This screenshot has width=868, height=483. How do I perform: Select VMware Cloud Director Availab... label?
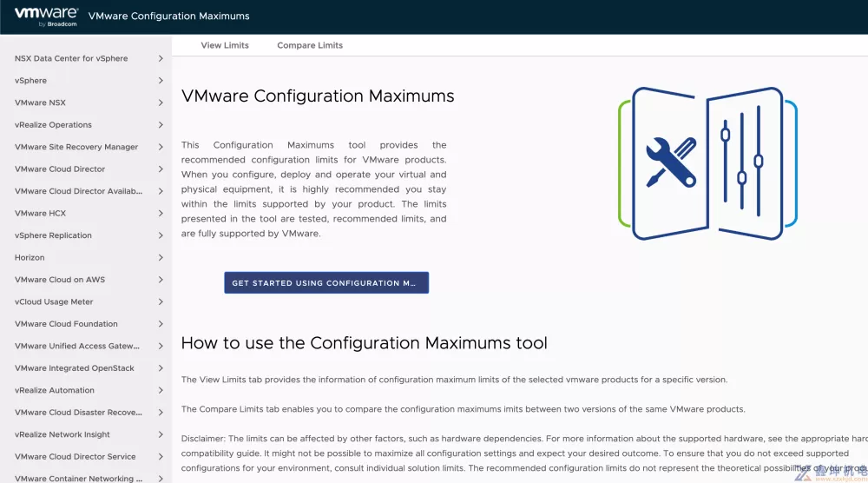[x=78, y=191]
